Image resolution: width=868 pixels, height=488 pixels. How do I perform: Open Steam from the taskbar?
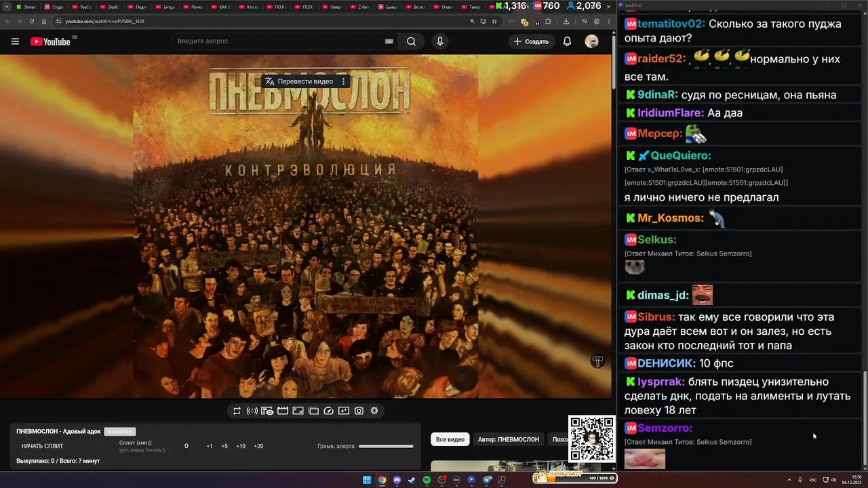(412, 480)
